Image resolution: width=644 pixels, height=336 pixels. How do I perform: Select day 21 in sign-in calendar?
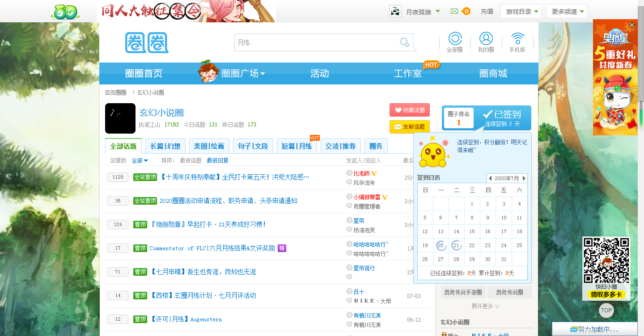click(456, 245)
